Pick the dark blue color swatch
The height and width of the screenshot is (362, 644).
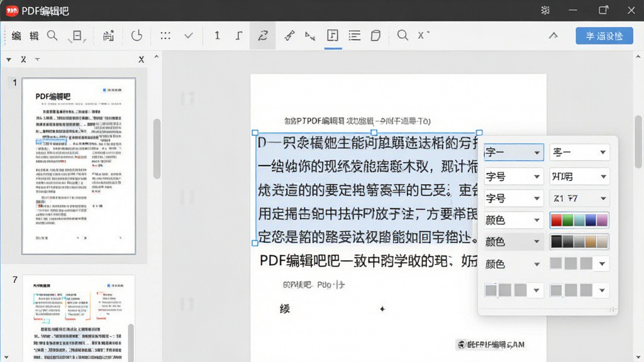[x=591, y=221]
